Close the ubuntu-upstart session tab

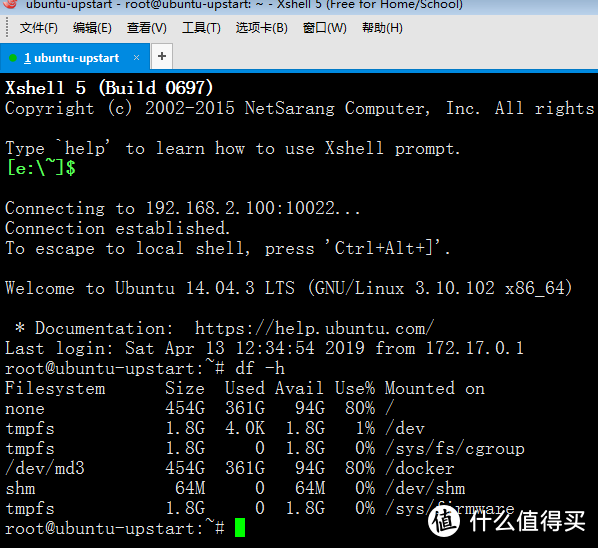(136, 58)
